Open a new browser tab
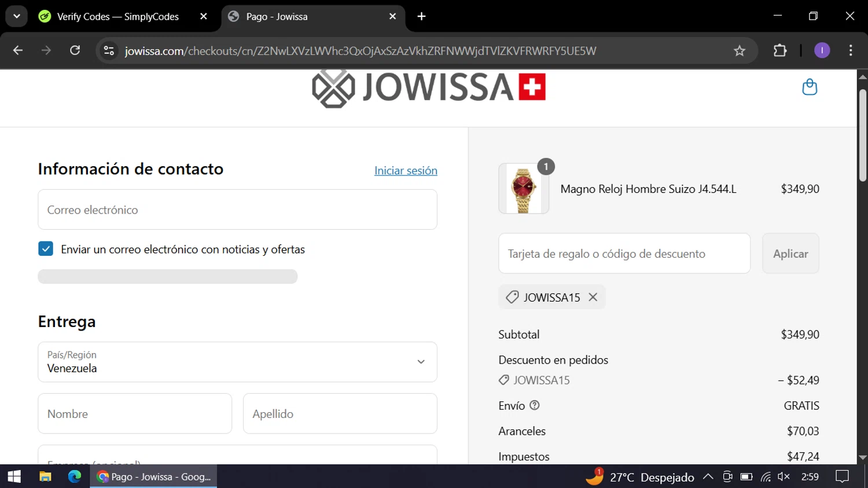The width and height of the screenshot is (868, 488). 421,16
